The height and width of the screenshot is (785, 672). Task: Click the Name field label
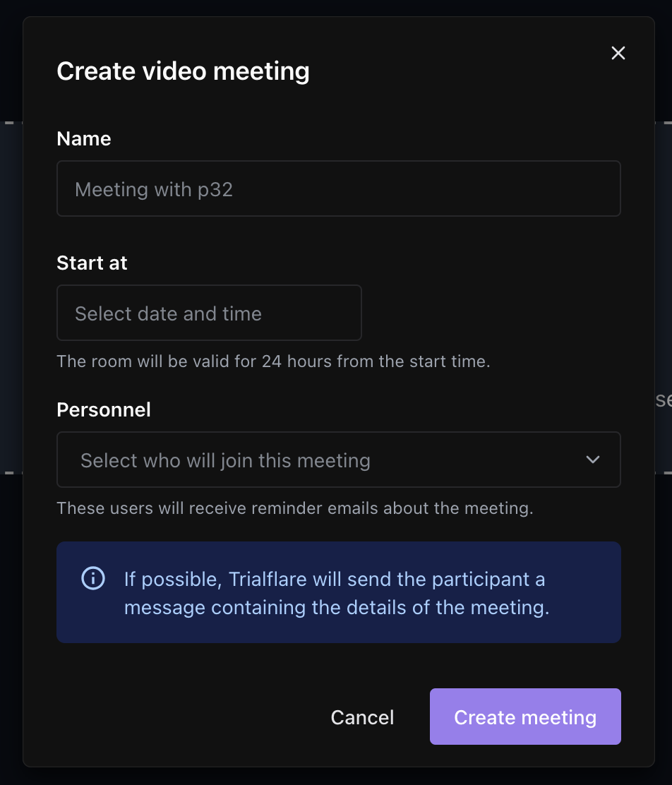coord(84,138)
